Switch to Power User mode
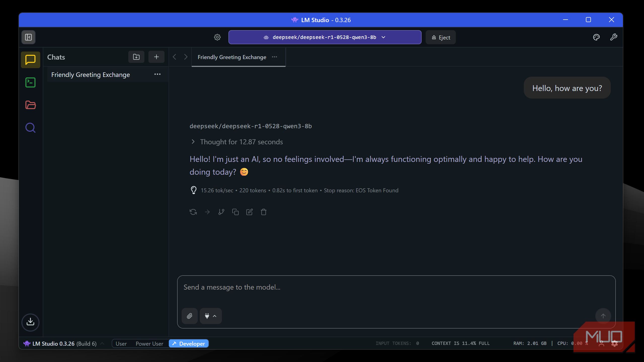The height and width of the screenshot is (362, 644). [149, 344]
